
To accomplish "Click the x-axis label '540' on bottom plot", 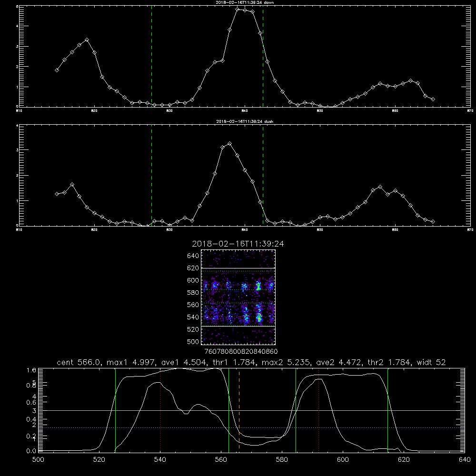I will (160, 460).
